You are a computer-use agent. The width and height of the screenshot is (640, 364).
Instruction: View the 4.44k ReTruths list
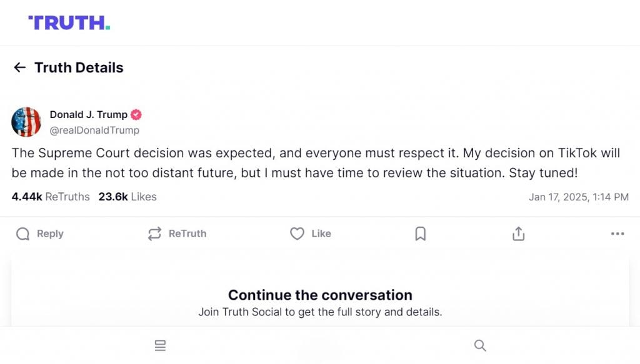pyautogui.click(x=51, y=197)
